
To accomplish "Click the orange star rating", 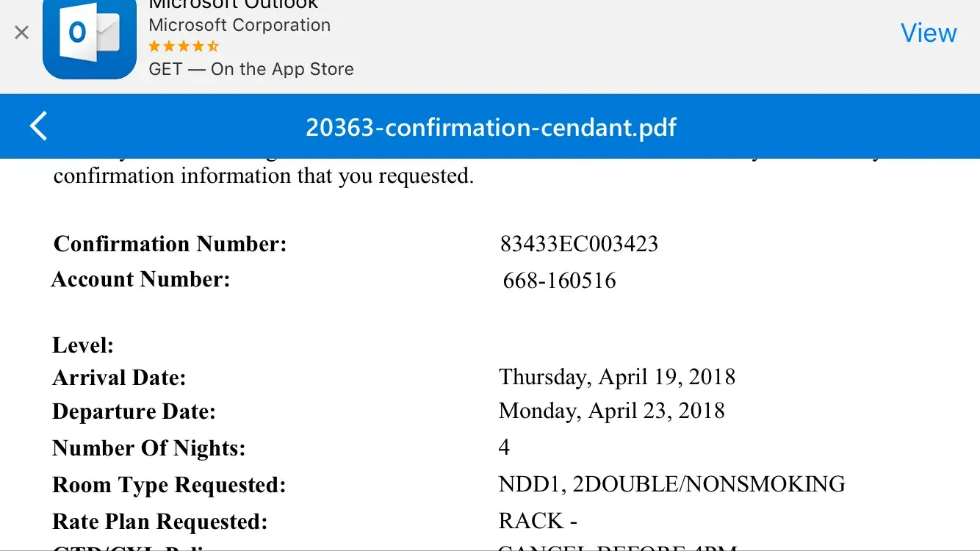I will 184,46.
